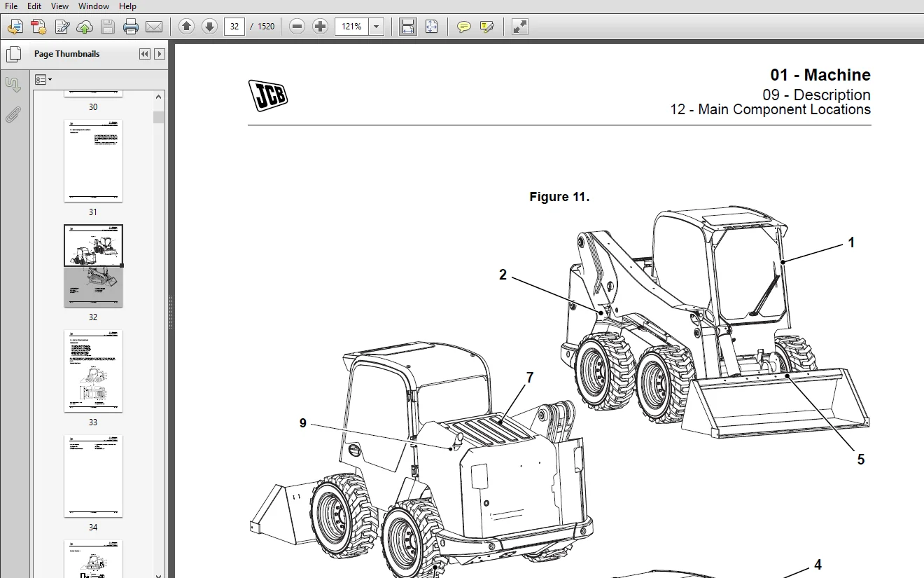The image size is (924, 578).
Task: Click the 'Figure 11.' caption
Action: [x=559, y=197]
